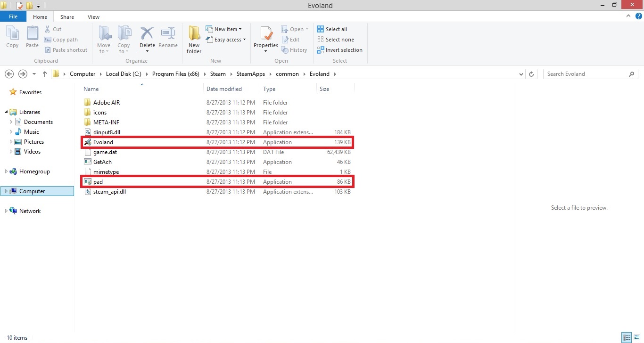The width and height of the screenshot is (644, 343).
Task: Select the dinput8.dll file
Action: [x=217, y=132]
